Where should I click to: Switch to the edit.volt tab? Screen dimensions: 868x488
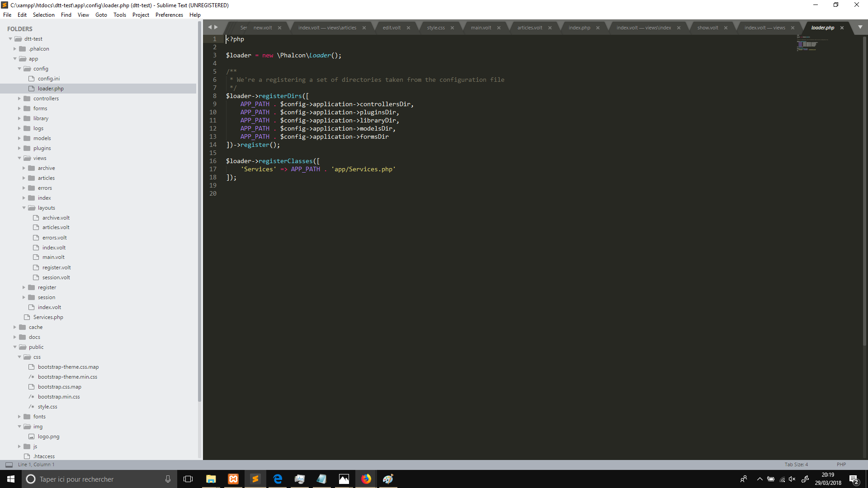[392, 28]
